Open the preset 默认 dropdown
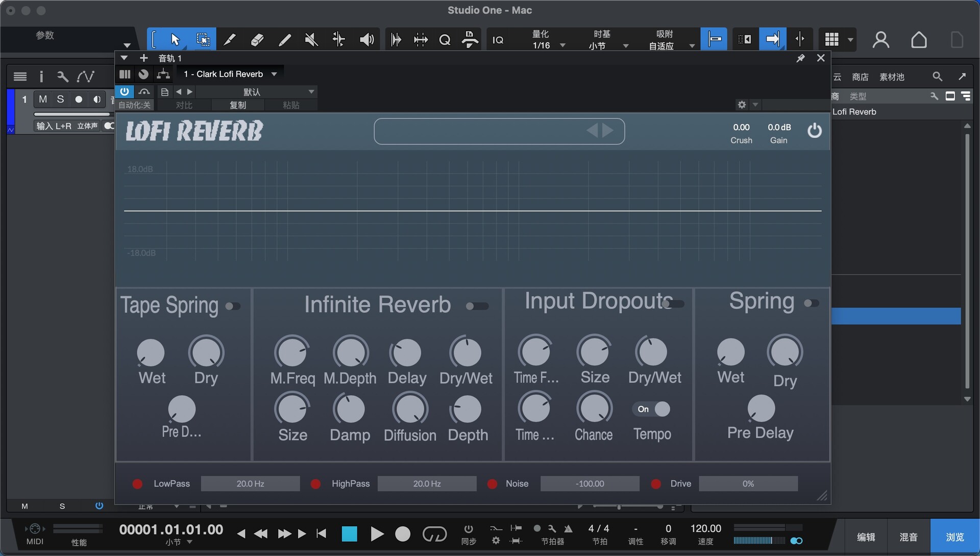Viewport: 980px width, 556px height. click(x=257, y=92)
